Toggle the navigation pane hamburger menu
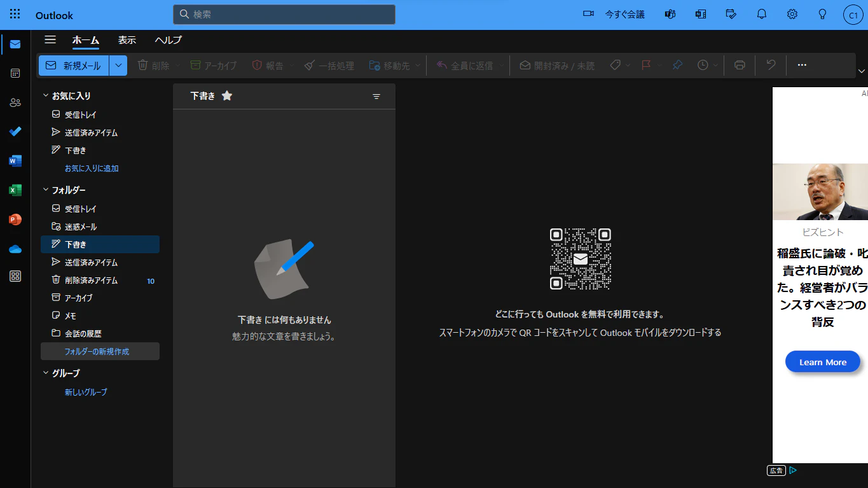868x488 pixels. pyautogui.click(x=50, y=40)
